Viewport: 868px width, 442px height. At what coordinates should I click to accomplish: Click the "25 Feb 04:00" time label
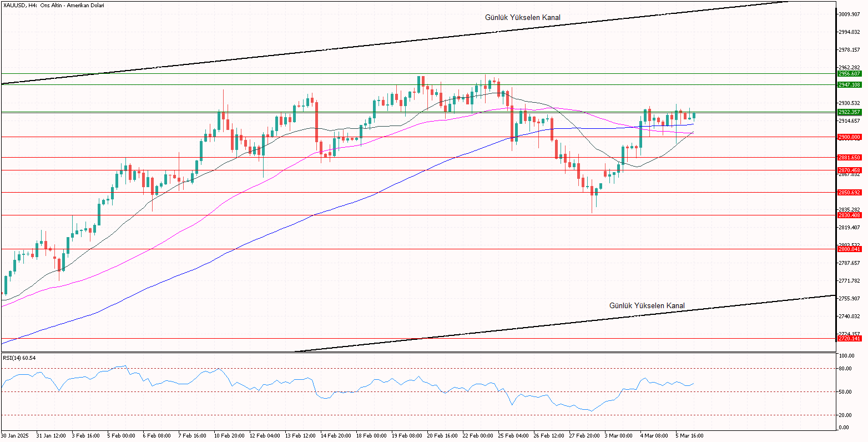point(512,435)
